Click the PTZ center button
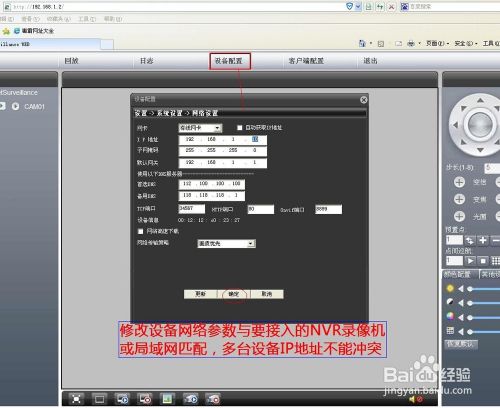 pyautogui.click(x=480, y=124)
